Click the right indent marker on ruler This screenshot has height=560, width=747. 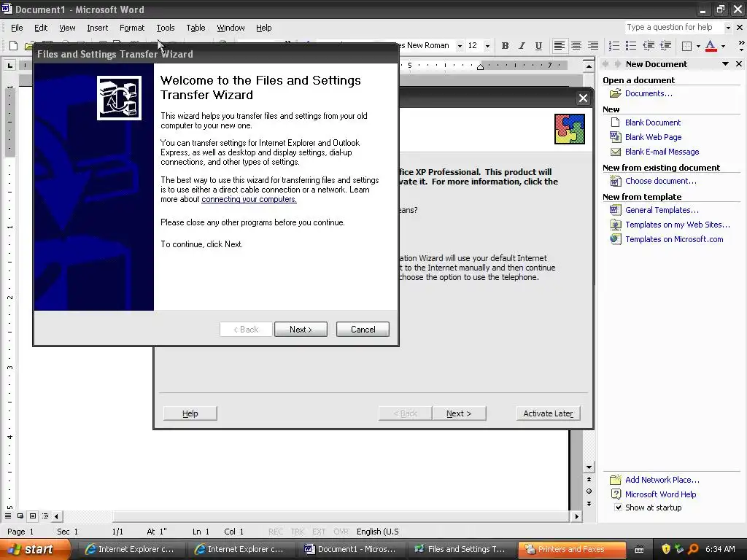(480, 67)
